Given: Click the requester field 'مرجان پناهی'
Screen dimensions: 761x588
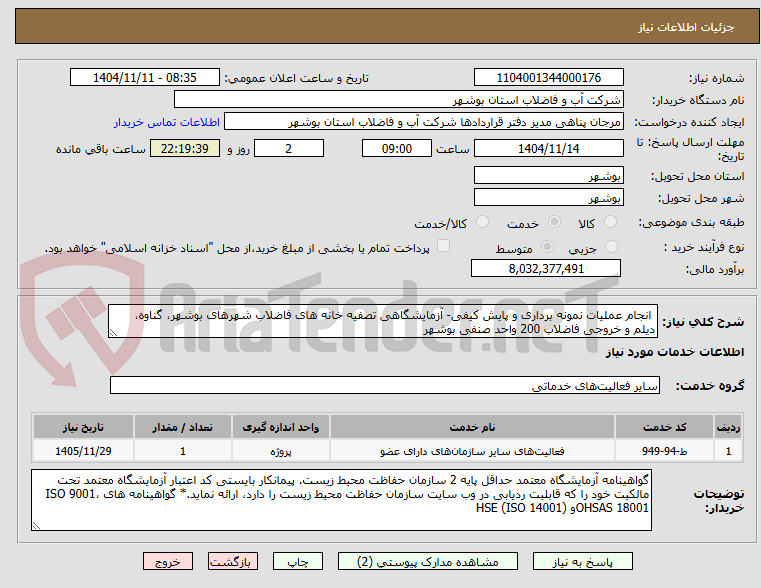Looking at the screenshot, I should tap(423, 122).
